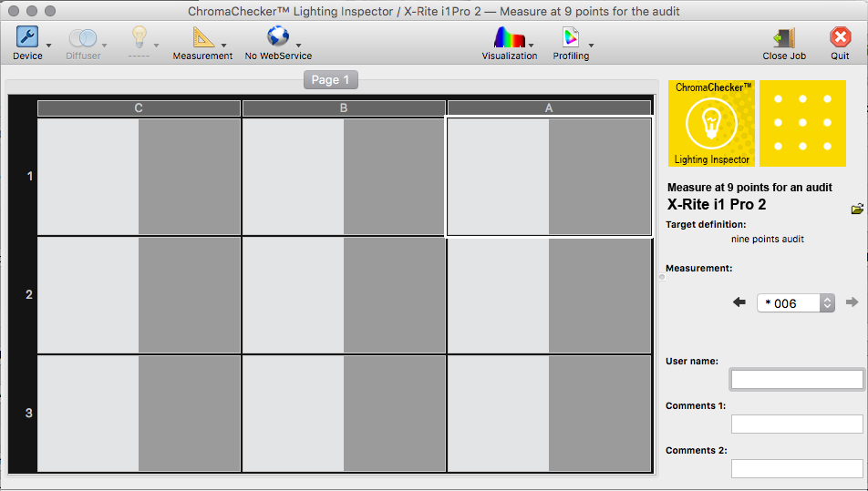Click the nine dots audit thumbnail
Screen dimensions: 868x491
(802, 123)
